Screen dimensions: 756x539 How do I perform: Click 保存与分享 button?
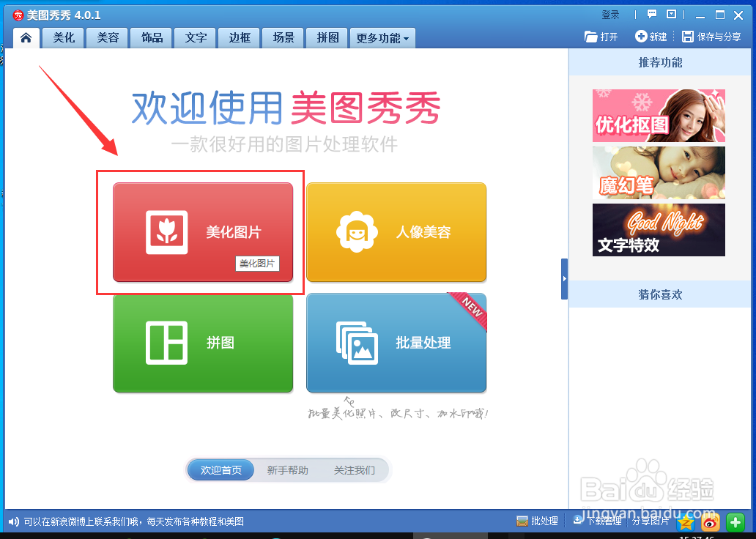click(x=711, y=37)
